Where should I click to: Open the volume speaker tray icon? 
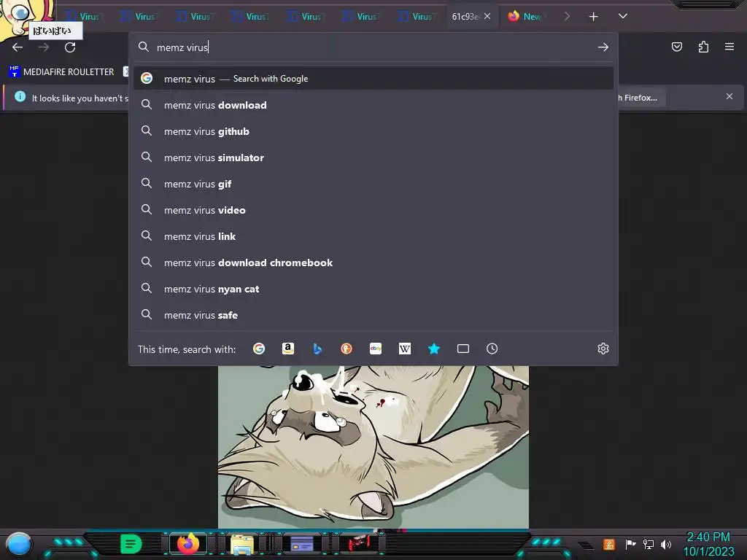666,544
